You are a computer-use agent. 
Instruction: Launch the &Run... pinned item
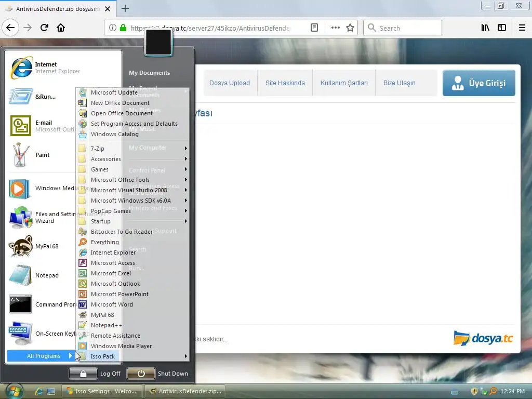coord(33,97)
